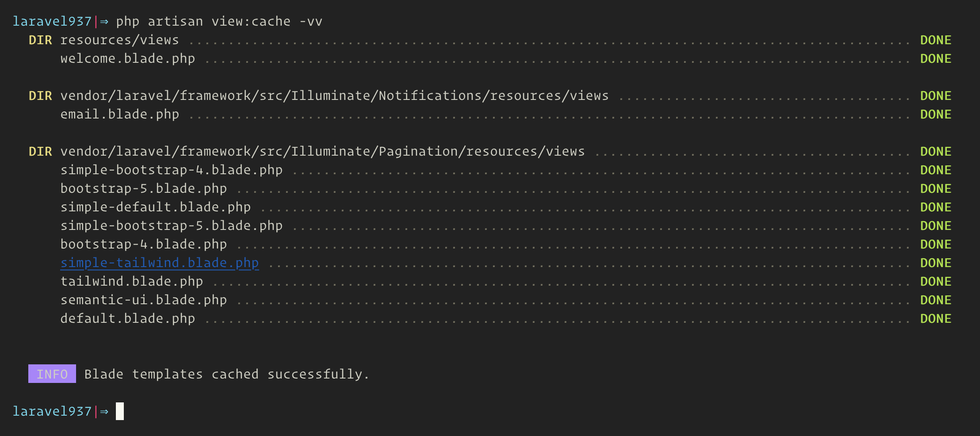Click the Pagination resources/views directory path

coord(323,152)
